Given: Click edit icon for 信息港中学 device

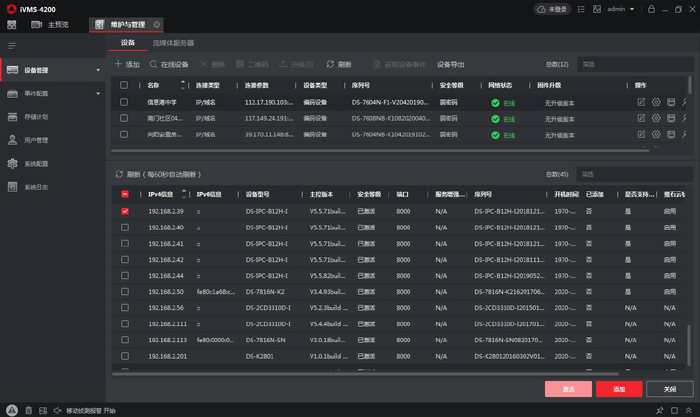Looking at the screenshot, I should pyautogui.click(x=641, y=102).
